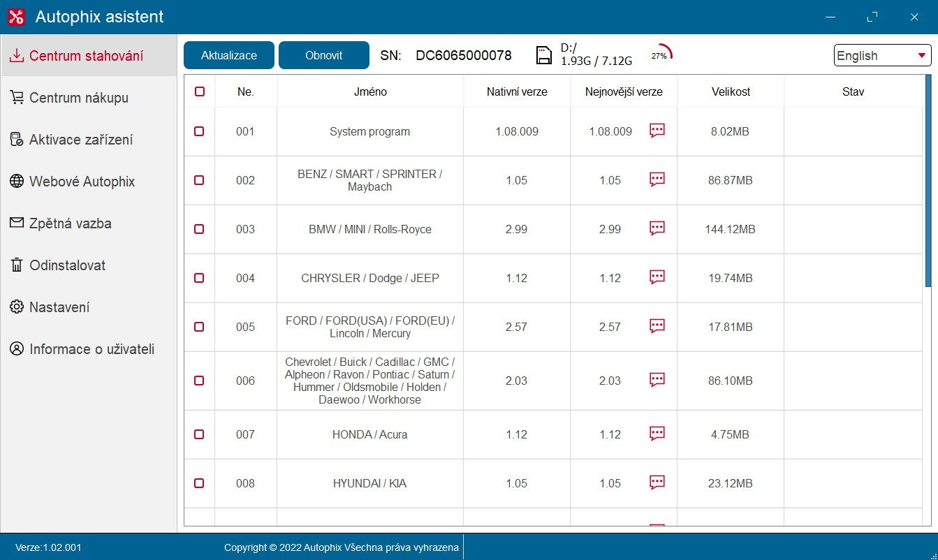Click the vertical scrollbar of software list
This screenshot has width=938, height=560.
tap(928, 182)
